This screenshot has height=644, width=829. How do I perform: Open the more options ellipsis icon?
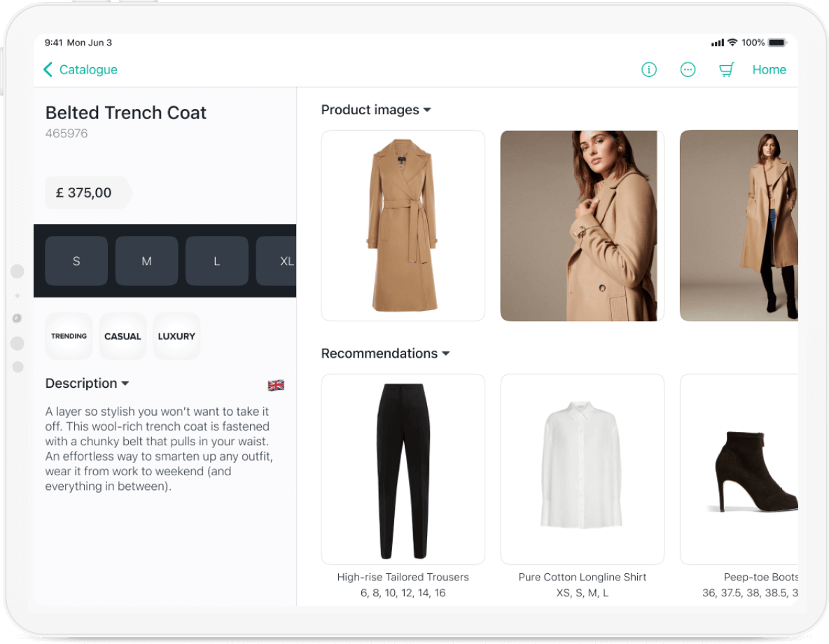click(x=688, y=69)
